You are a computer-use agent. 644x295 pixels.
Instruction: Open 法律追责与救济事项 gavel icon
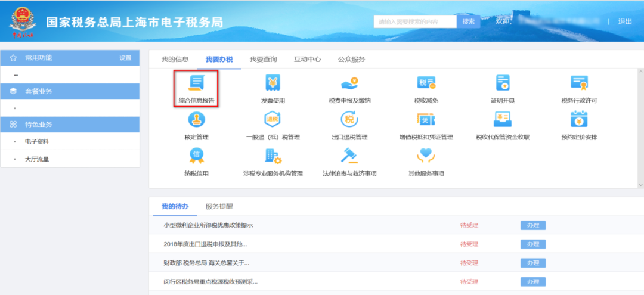[349, 156]
